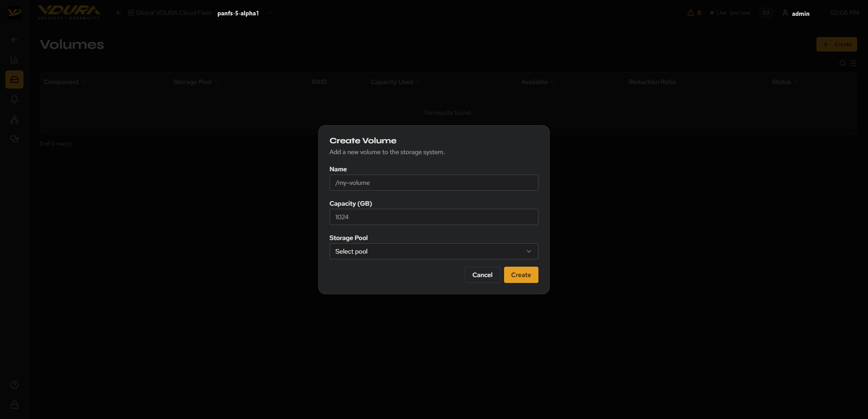Viewport: 868px width, 419px height.
Task: Click the 0 of 0 row(s) text
Action: point(55,144)
